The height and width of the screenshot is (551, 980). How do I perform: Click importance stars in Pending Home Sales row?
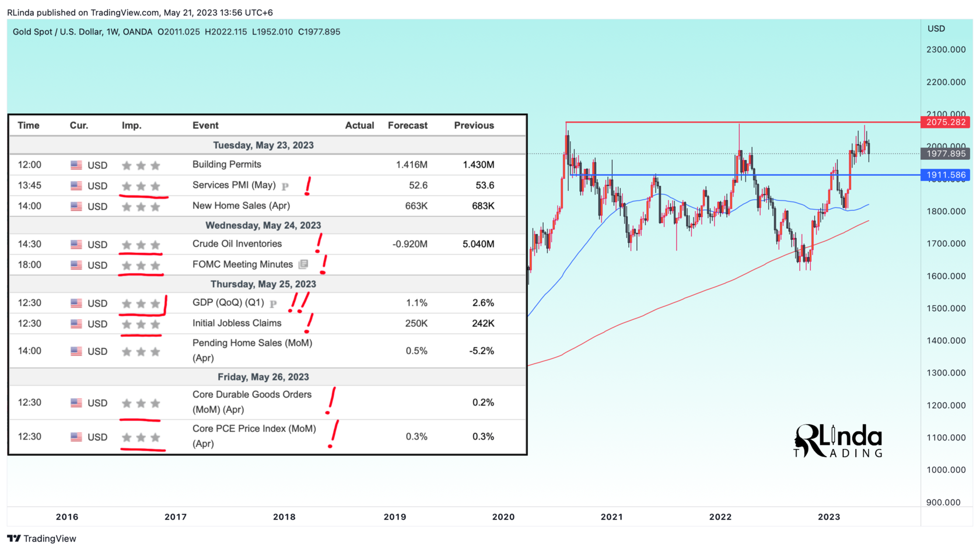pos(141,352)
